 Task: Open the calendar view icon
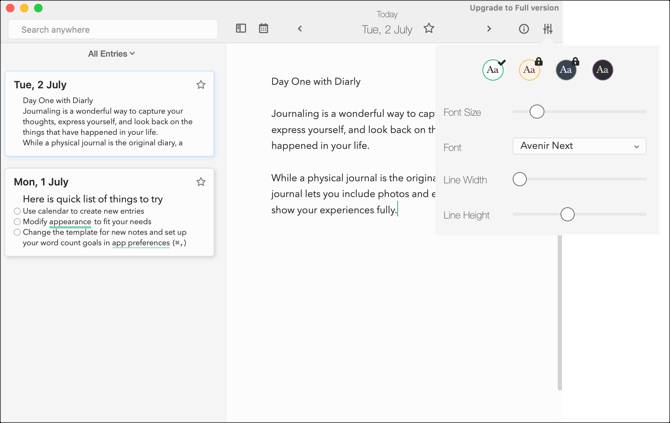[264, 28]
